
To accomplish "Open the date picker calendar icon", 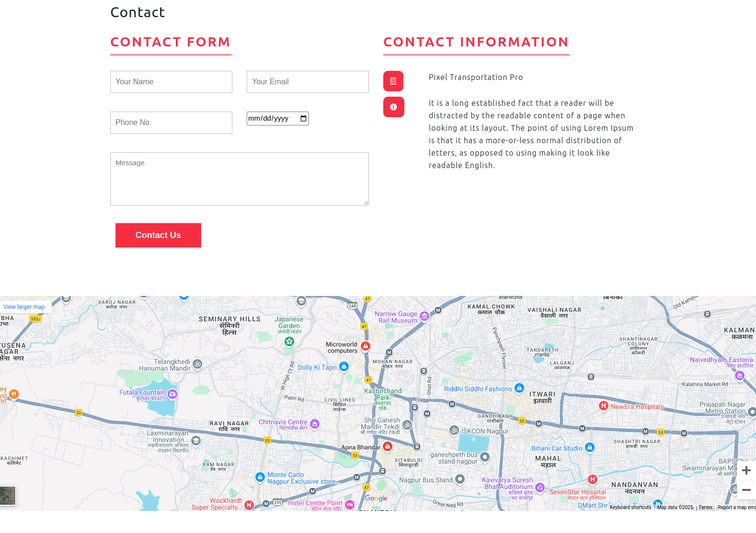I will (303, 118).
